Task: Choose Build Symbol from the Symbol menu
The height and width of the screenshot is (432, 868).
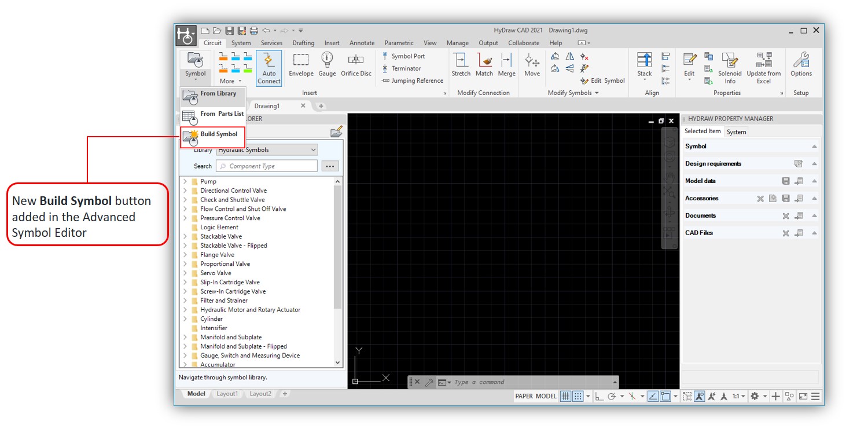Action: pos(212,137)
